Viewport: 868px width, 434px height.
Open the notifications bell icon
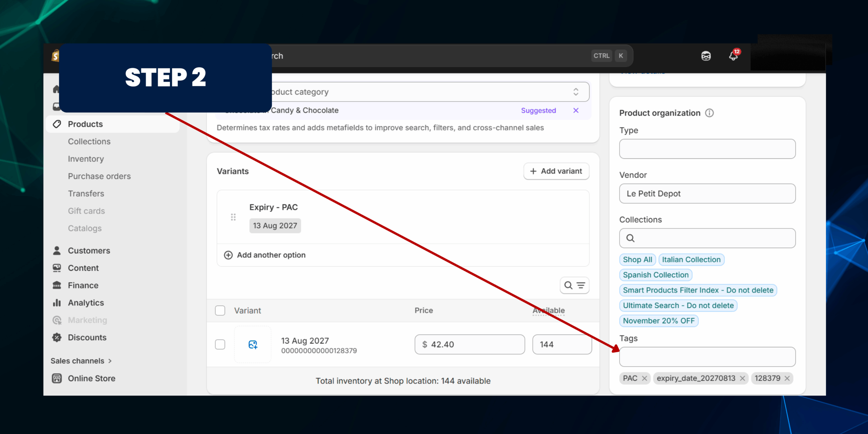733,56
